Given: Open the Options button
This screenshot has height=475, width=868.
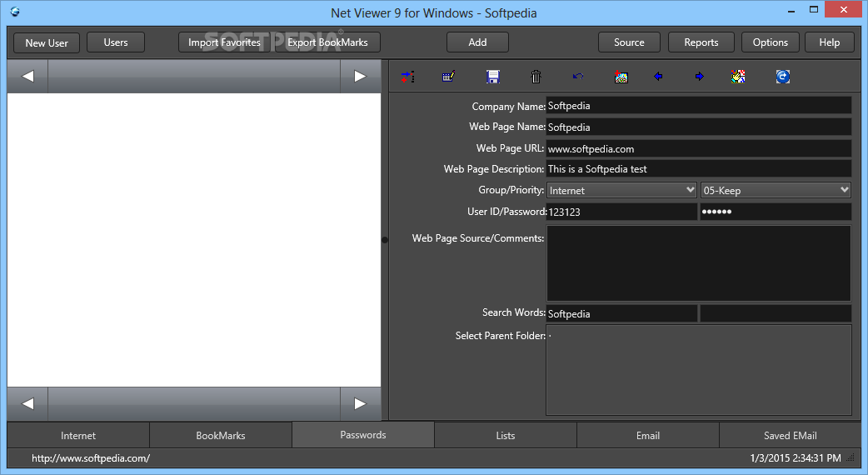Looking at the screenshot, I should 770,42.
